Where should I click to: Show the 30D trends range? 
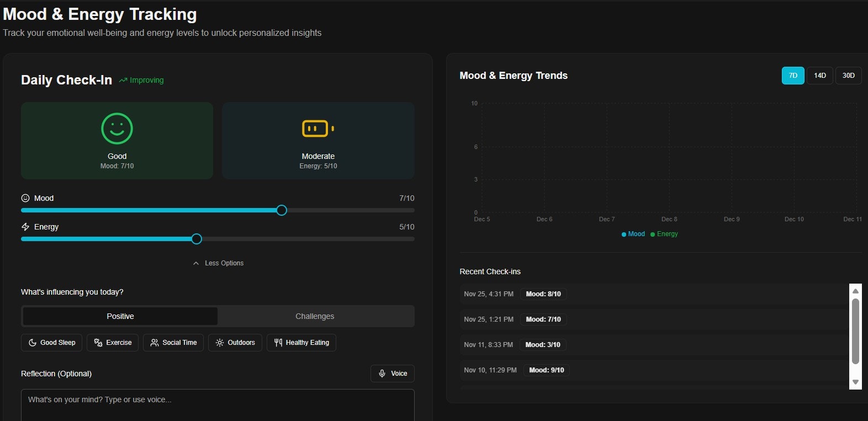pyautogui.click(x=848, y=76)
